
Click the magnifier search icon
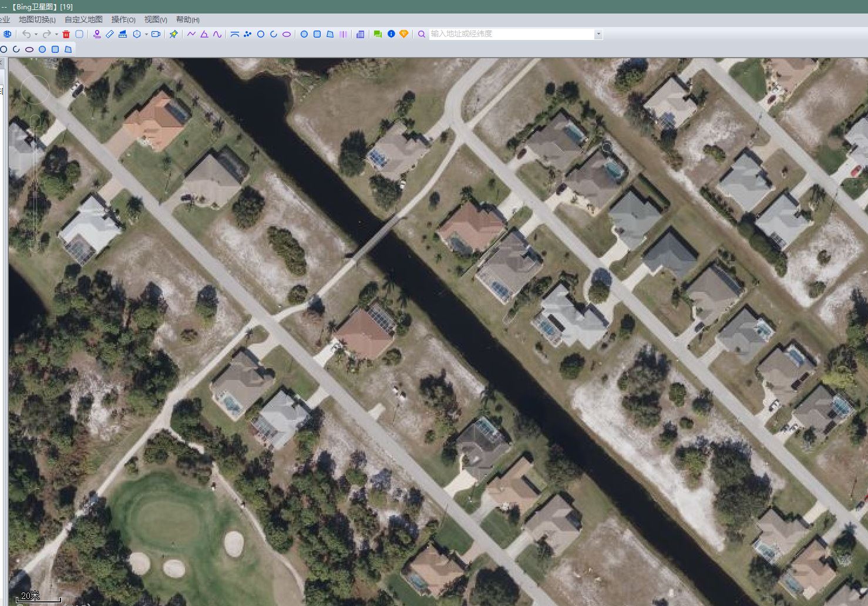(x=422, y=35)
